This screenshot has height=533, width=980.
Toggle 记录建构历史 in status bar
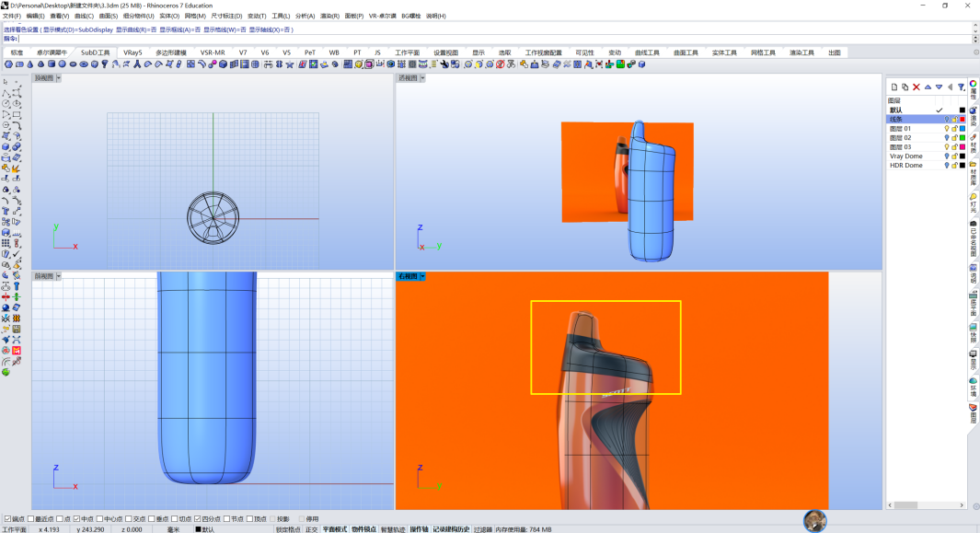(x=451, y=529)
